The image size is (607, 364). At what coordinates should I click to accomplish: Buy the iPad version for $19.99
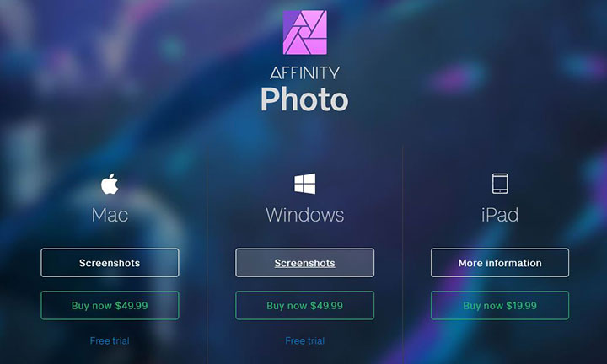pyautogui.click(x=500, y=306)
